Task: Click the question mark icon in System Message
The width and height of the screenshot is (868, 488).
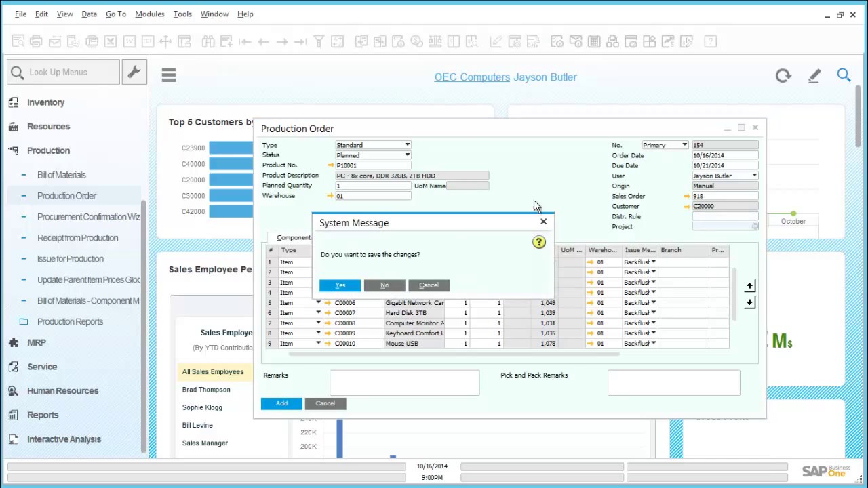Action: tap(539, 242)
